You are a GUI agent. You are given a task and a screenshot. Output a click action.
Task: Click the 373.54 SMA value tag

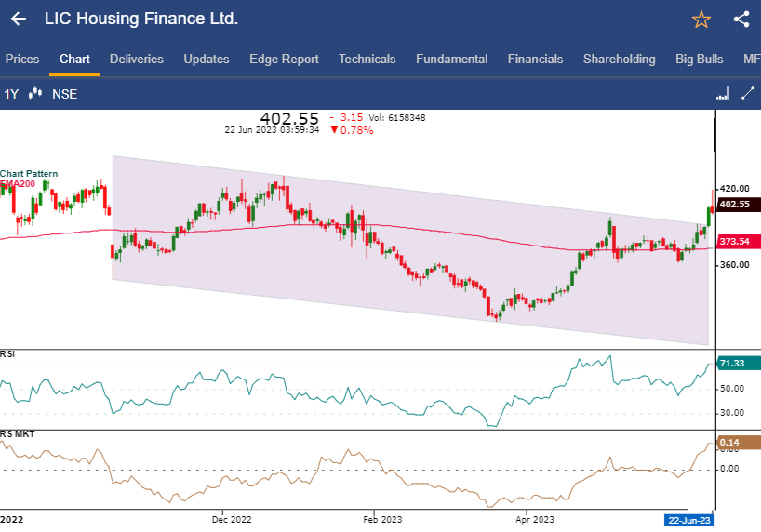(738, 241)
